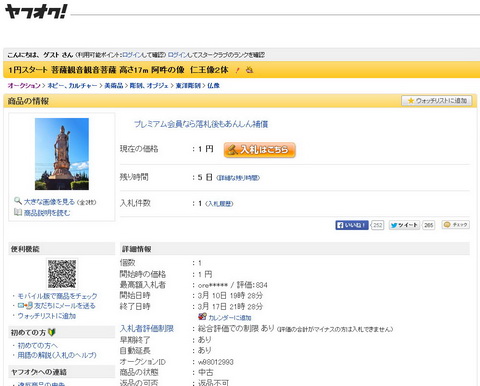Click the 入札はこちら bid button

click(260, 150)
